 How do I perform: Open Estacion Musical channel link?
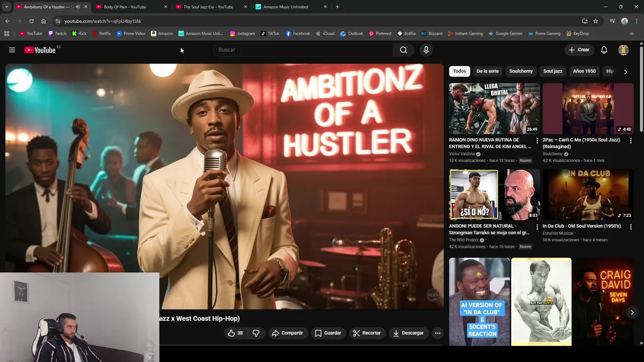558,233
